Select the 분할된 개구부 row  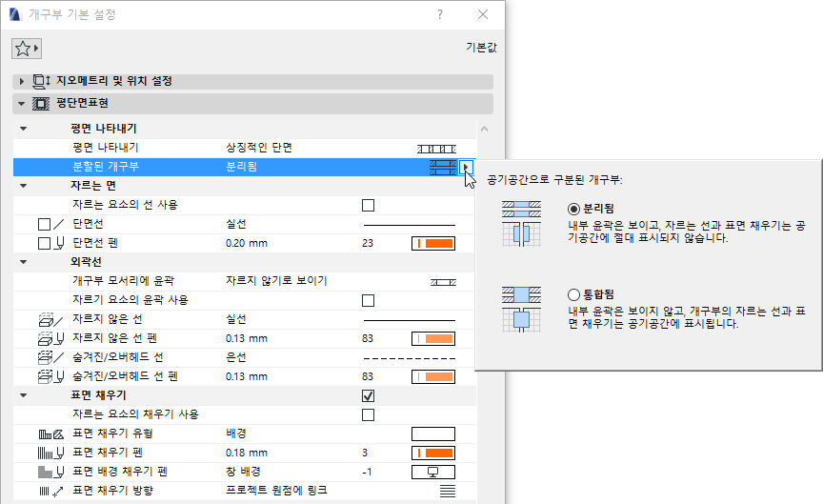(x=244, y=167)
